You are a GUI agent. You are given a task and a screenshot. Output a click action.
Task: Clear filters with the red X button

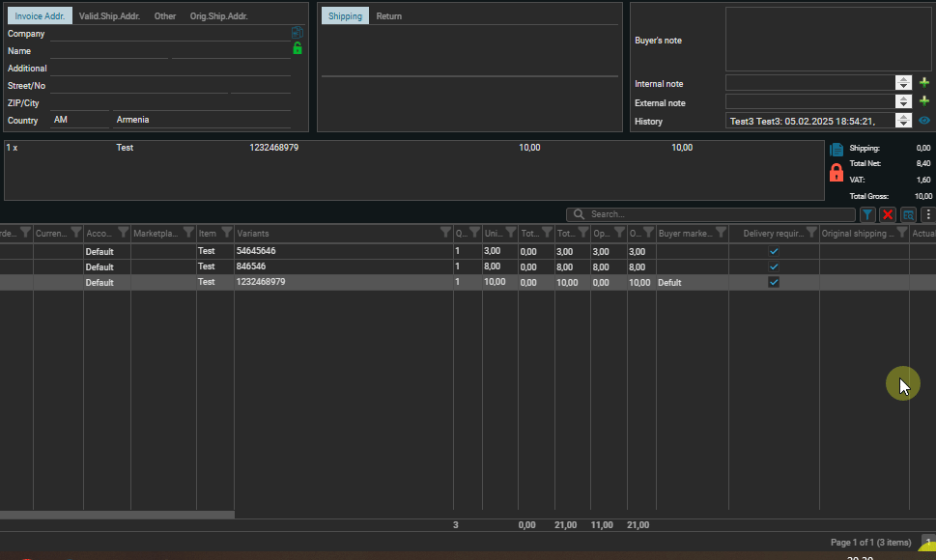click(x=888, y=214)
